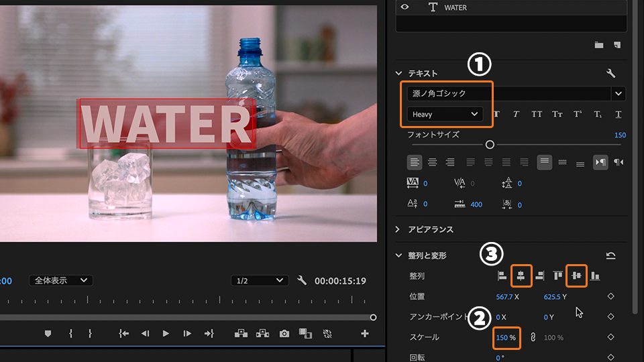Toggle small caps style
This screenshot has height=362, width=644.
(x=557, y=114)
